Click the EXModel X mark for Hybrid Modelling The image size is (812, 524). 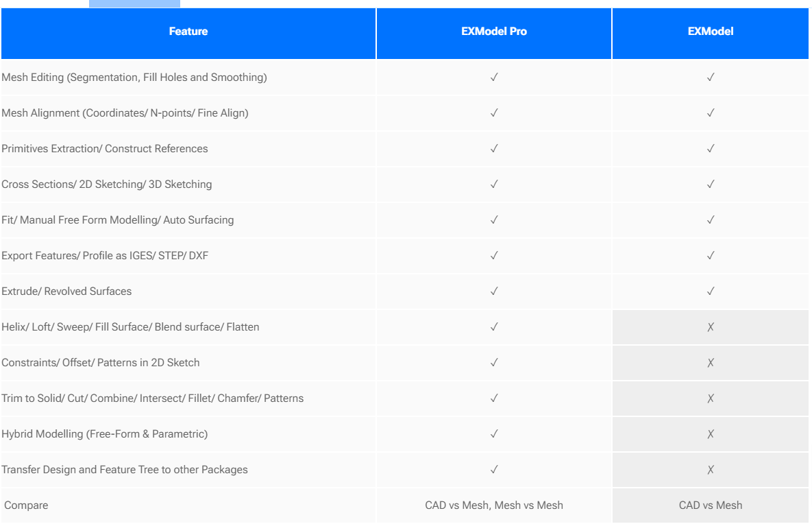tap(711, 434)
